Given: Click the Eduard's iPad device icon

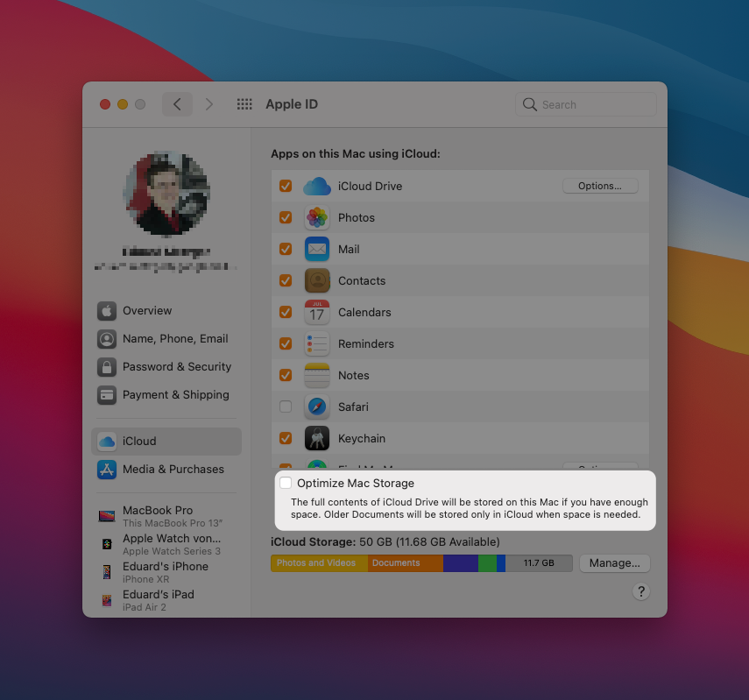Looking at the screenshot, I should (107, 600).
